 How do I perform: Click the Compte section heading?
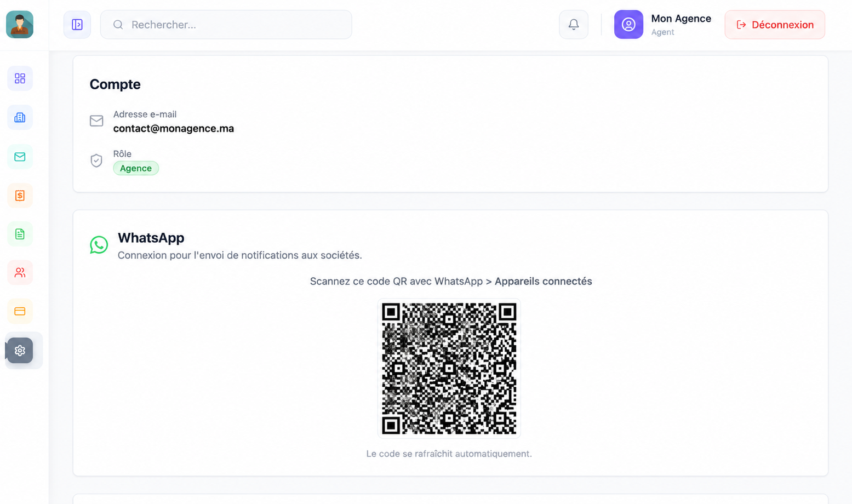coord(115,84)
